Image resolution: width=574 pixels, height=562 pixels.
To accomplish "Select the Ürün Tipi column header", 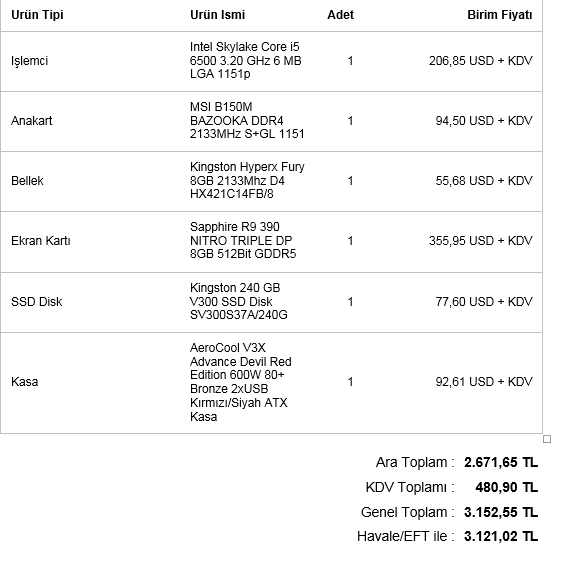I will pos(37,15).
